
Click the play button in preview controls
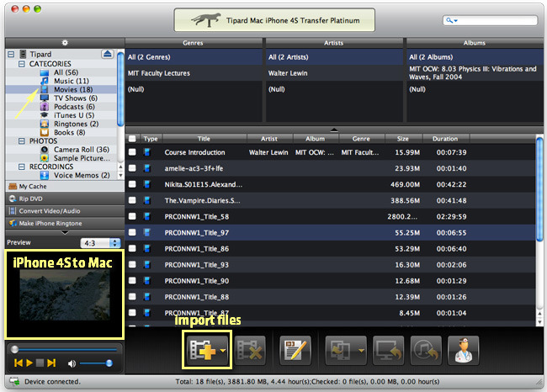point(29,363)
